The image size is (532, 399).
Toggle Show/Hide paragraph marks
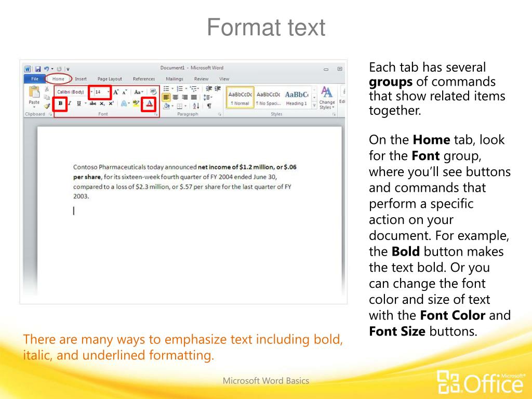click(x=209, y=106)
